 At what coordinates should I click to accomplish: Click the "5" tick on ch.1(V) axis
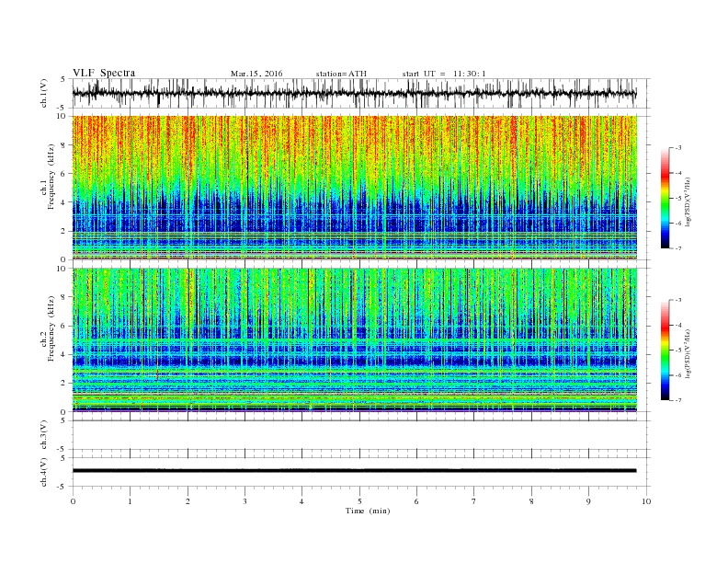63,79
